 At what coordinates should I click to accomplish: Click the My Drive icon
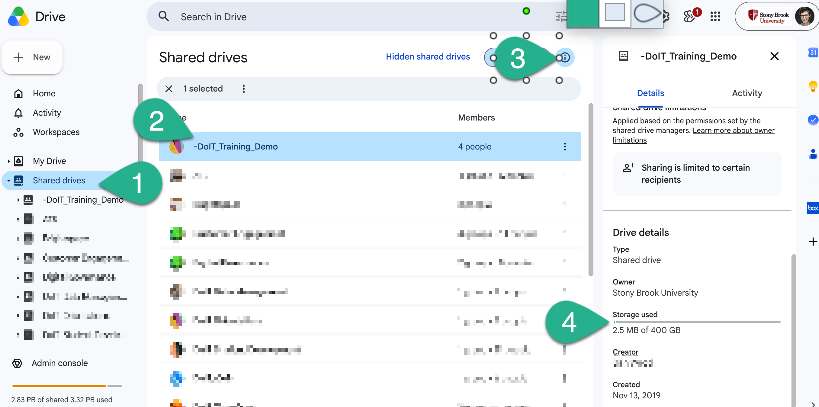18,161
